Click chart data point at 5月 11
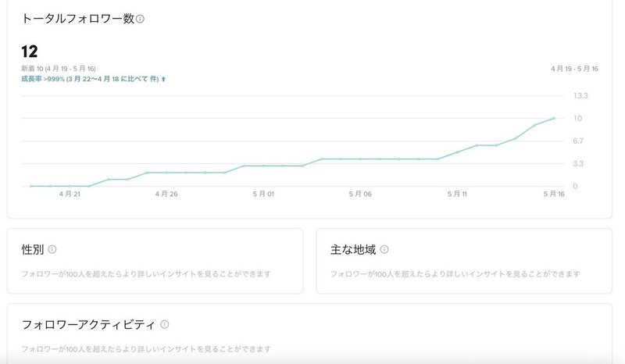 457,152
